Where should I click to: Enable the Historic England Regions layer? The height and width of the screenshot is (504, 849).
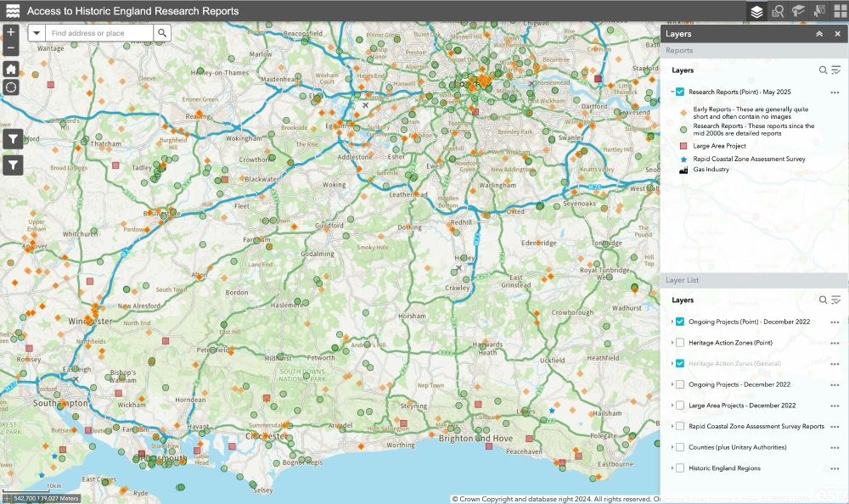(x=680, y=468)
